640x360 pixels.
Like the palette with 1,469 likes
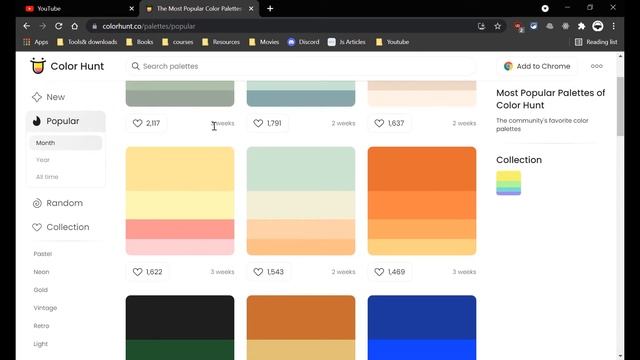click(x=389, y=272)
